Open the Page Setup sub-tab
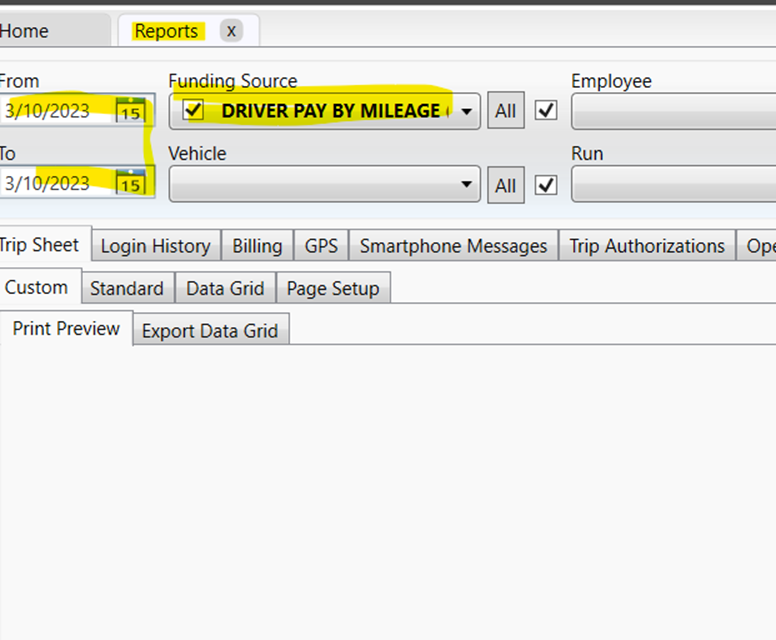776x640 pixels. pyautogui.click(x=333, y=288)
